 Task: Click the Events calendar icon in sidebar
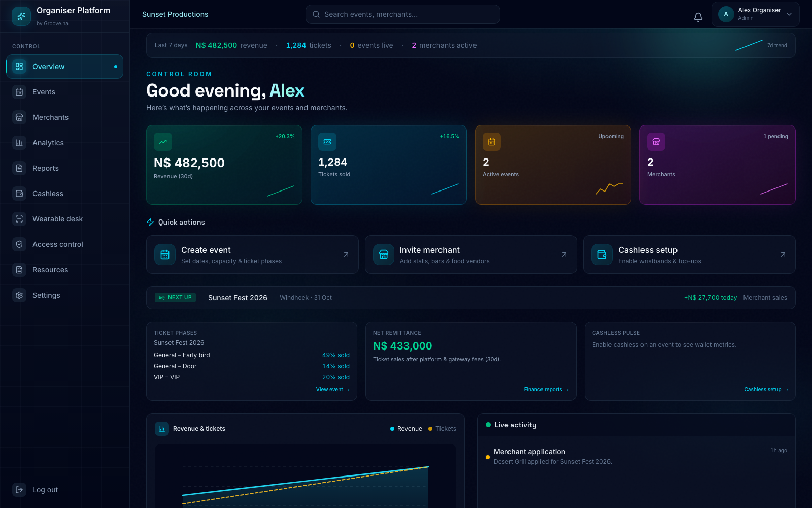(x=19, y=92)
